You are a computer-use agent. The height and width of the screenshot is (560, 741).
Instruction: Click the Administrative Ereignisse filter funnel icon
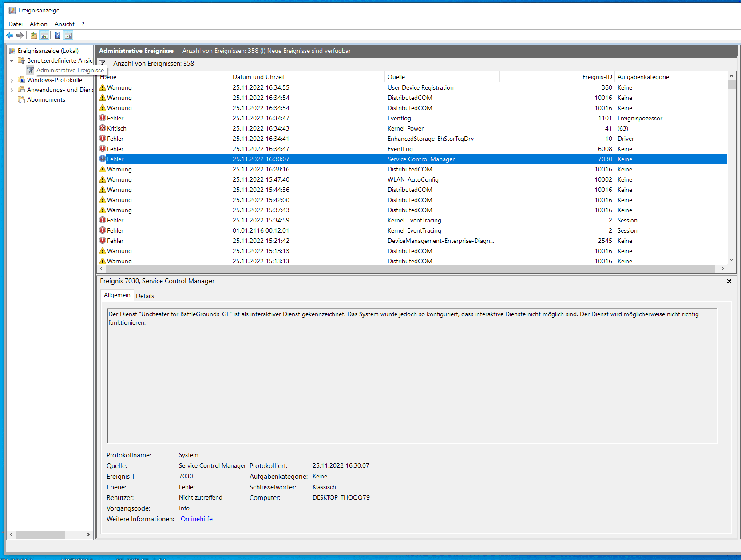pyautogui.click(x=30, y=70)
